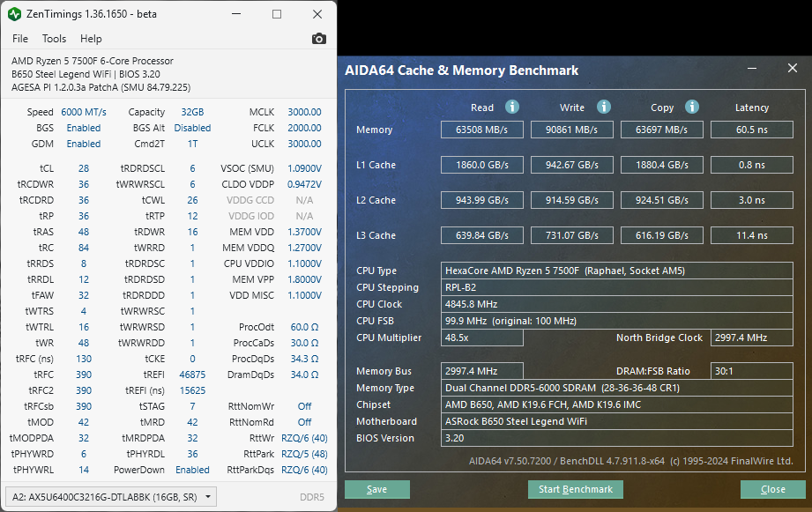This screenshot has height=512, width=812.
Task: Click the L2 Cache Write value 914.59 GB/s
Action: tap(571, 200)
